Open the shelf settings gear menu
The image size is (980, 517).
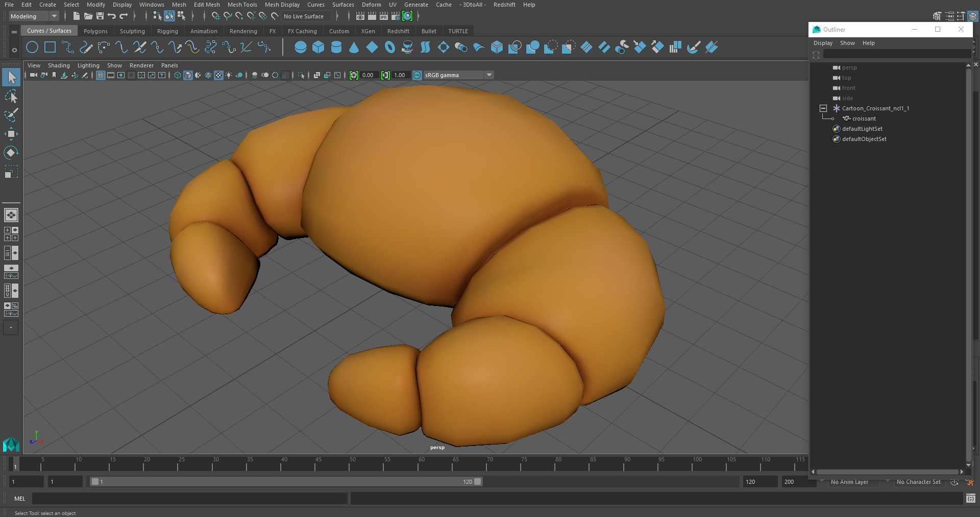click(x=14, y=50)
